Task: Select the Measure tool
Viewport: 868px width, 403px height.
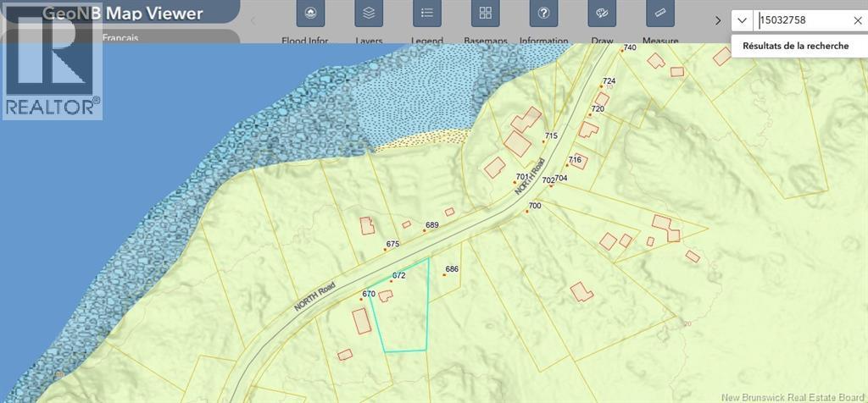Action: point(660,14)
